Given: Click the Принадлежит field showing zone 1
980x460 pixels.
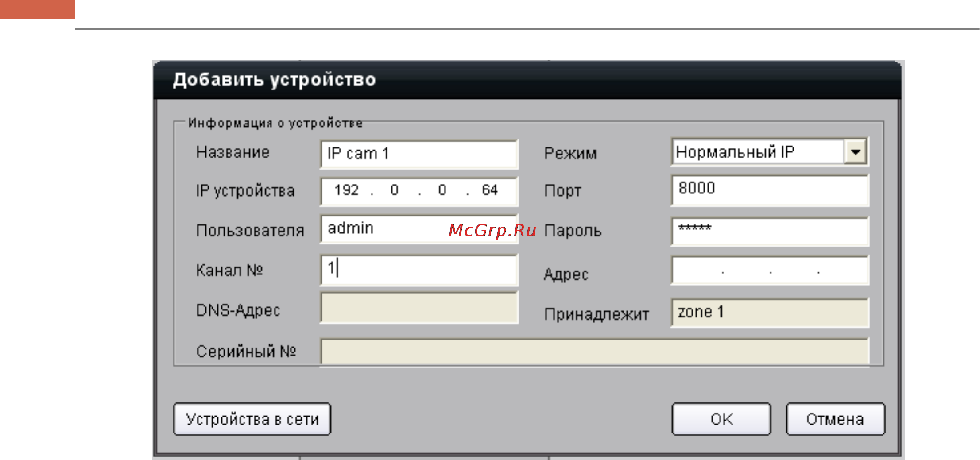Looking at the screenshot, I should coord(770,313).
